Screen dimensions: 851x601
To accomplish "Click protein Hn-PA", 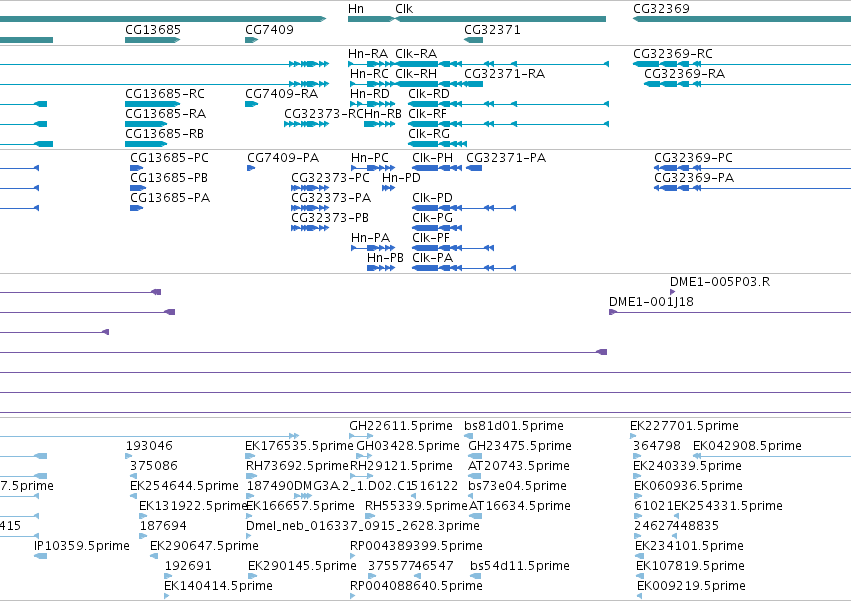I will pos(373,248).
